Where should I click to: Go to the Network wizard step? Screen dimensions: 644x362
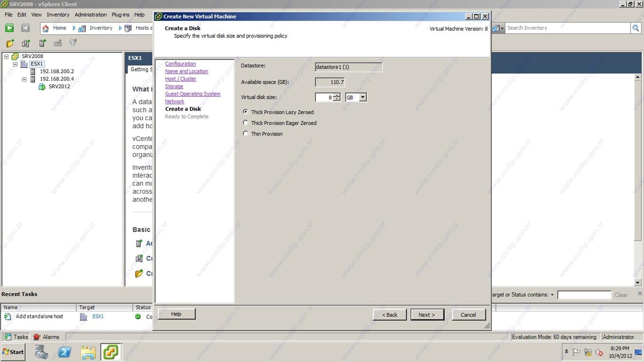175,101
